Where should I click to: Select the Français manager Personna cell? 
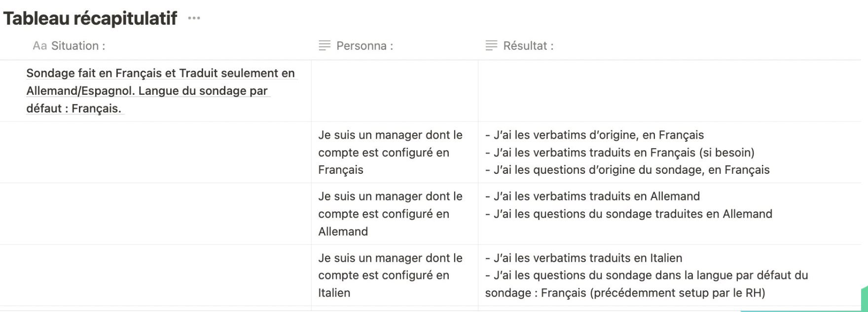click(391, 153)
